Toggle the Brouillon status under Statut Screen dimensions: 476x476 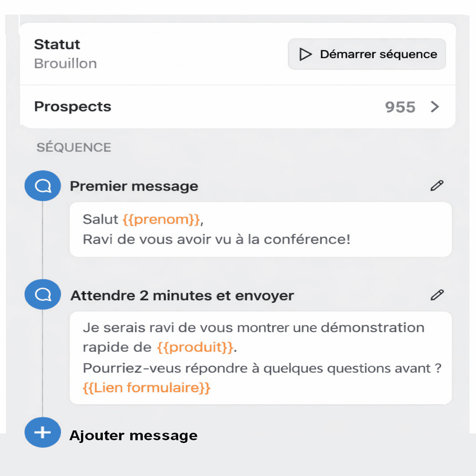point(65,64)
